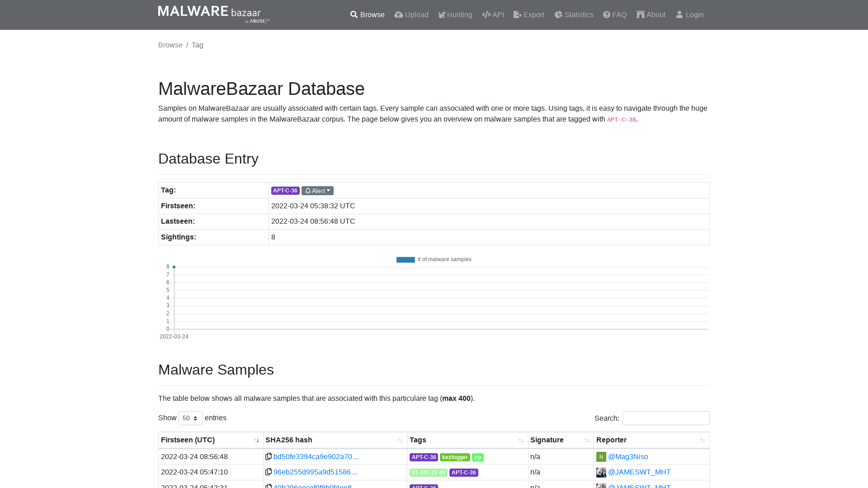The height and width of the screenshot is (488, 868).
Task: Open the FAQ page
Action: click(614, 15)
